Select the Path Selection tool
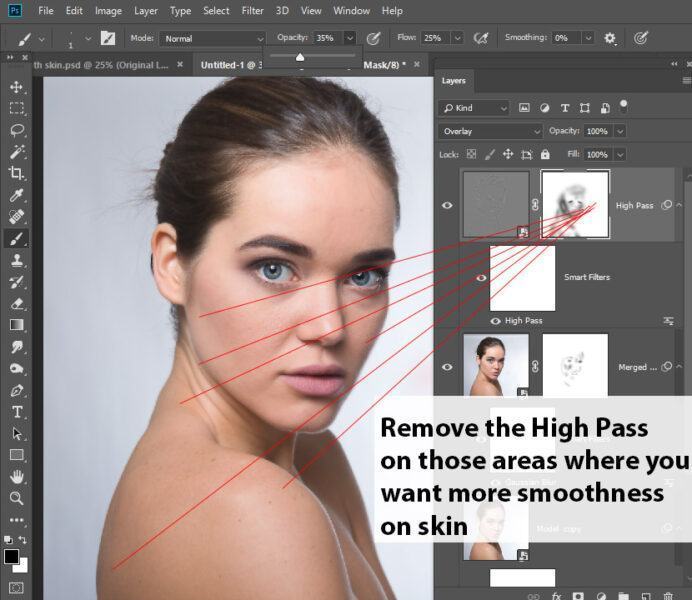The width and height of the screenshot is (692, 600). click(16, 434)
